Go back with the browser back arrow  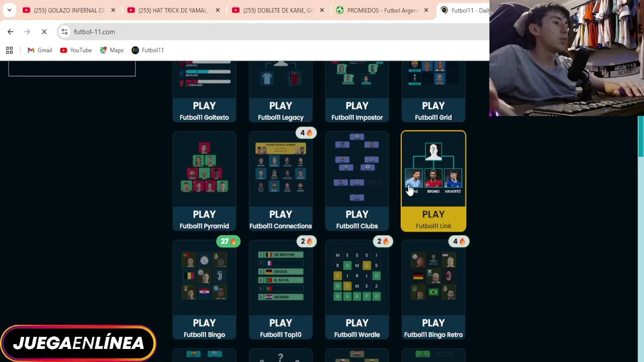(11, 32)
